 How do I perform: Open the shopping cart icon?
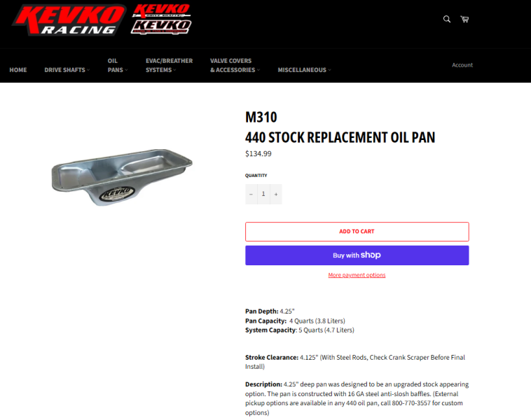464,20
